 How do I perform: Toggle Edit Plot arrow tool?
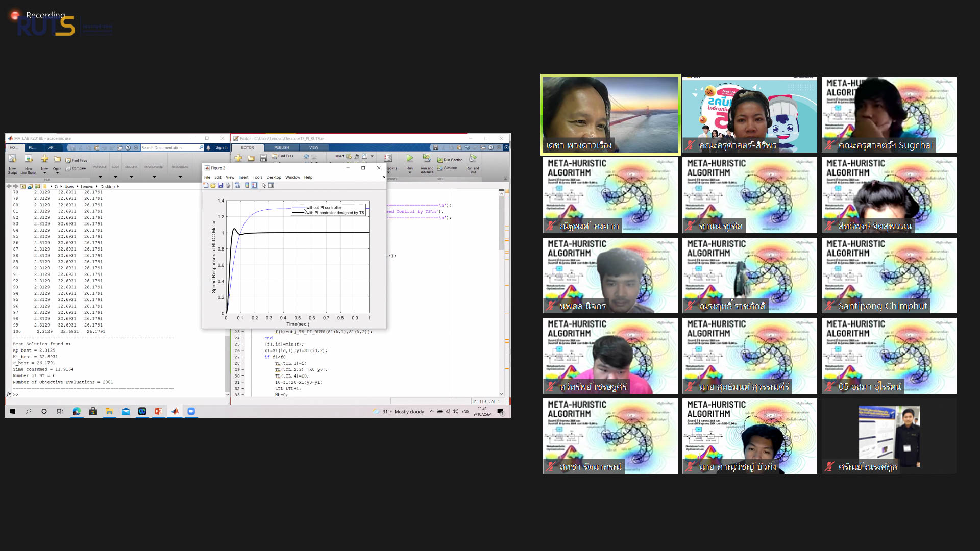(x=264, y=185)
